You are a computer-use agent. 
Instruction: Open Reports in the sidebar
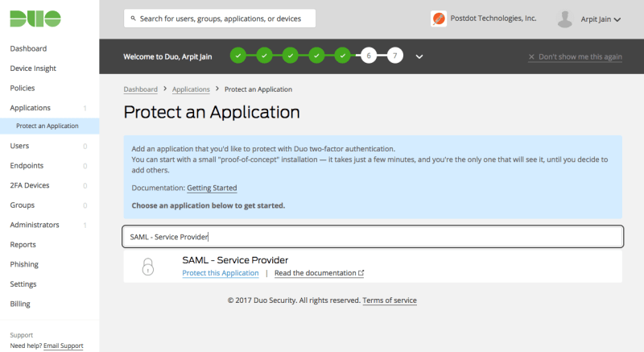coord(23,244)
